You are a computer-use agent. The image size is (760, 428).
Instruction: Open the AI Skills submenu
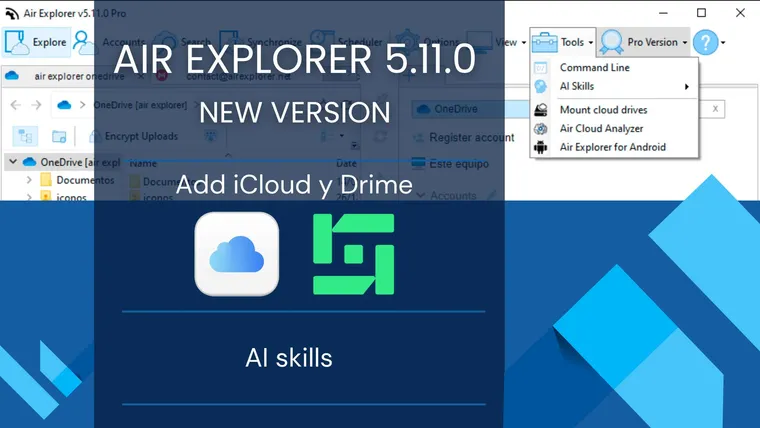(614, 86)
